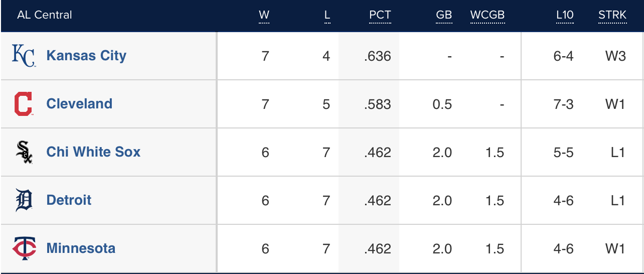Click Kansas City's .636 percentage cell
The height and width of the screenshot is (274, 644).
point(378,56)
